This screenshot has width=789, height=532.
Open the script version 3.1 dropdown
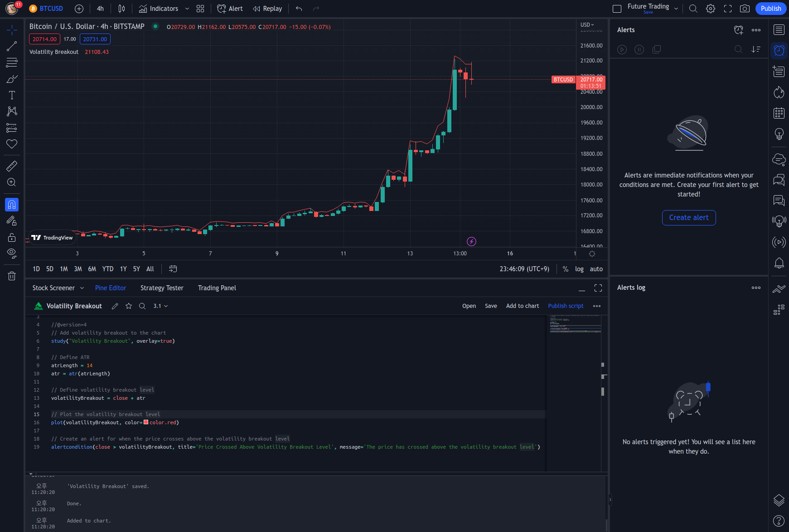coord(160,306)
